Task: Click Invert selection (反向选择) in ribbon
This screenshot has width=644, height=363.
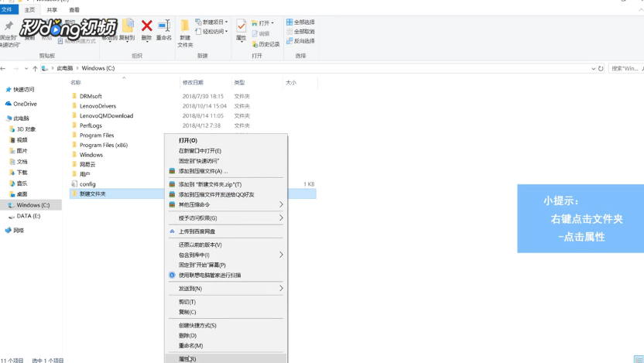Action: (x=300, y=41)
